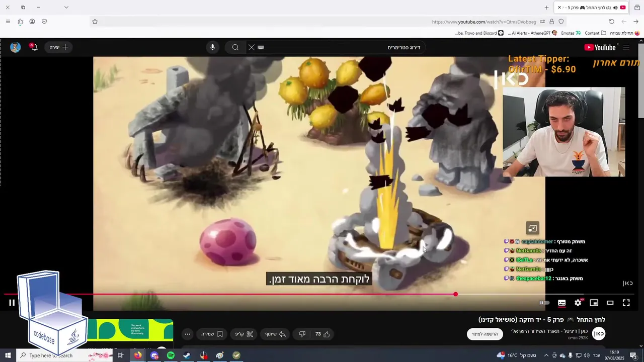Open Steam from taskbar
The width and height of the screenshot is (644, 362).
pos(187,355)
